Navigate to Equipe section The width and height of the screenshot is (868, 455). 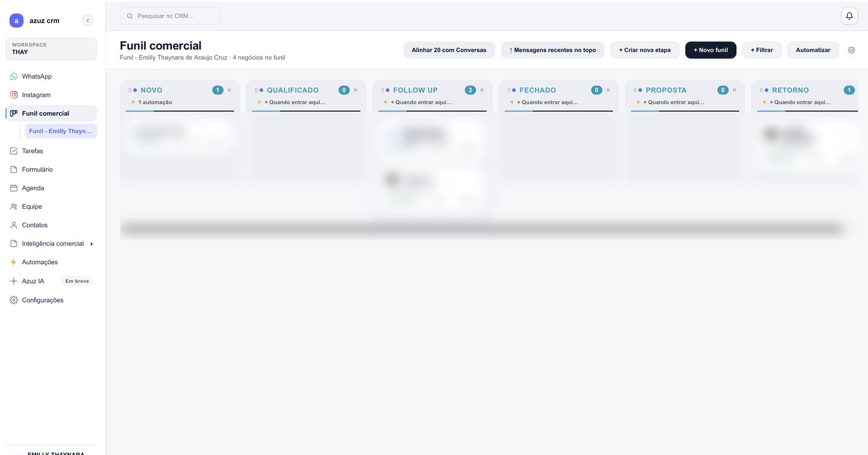(51, 207)
